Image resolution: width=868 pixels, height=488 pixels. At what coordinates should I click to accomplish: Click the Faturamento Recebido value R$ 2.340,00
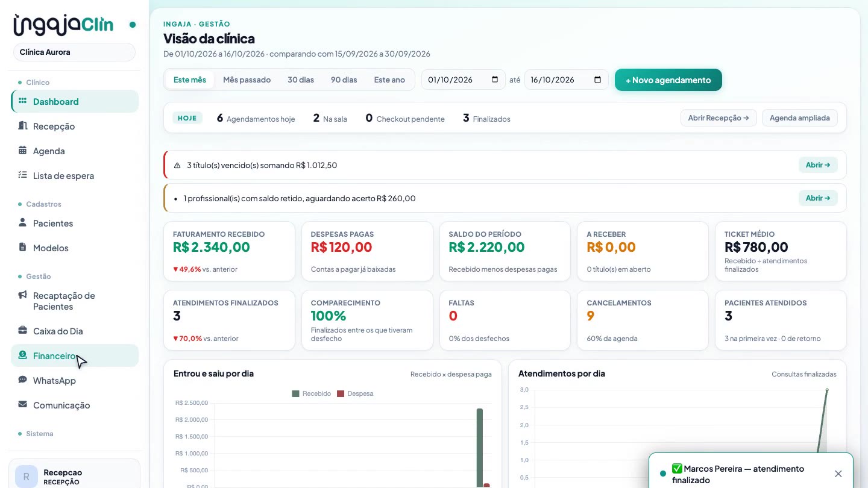(x=212, y=247)
